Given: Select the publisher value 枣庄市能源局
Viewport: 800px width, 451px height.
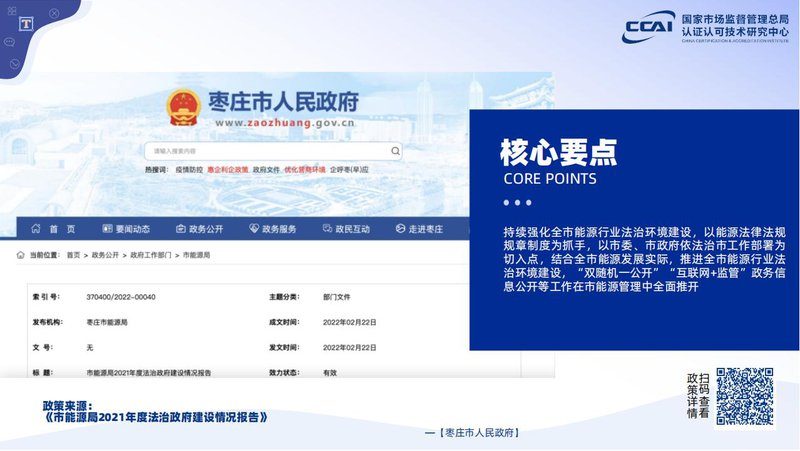Looking at the screenshot, I should 107,322.
